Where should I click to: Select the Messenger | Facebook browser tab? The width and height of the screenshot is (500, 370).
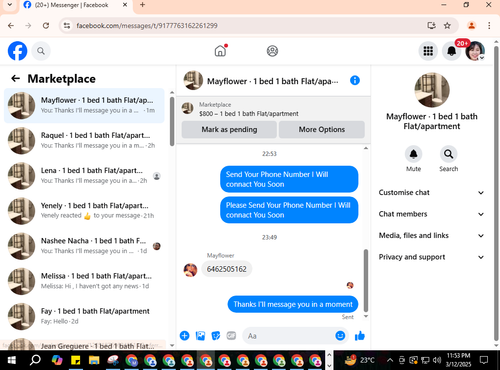[76, 5]
